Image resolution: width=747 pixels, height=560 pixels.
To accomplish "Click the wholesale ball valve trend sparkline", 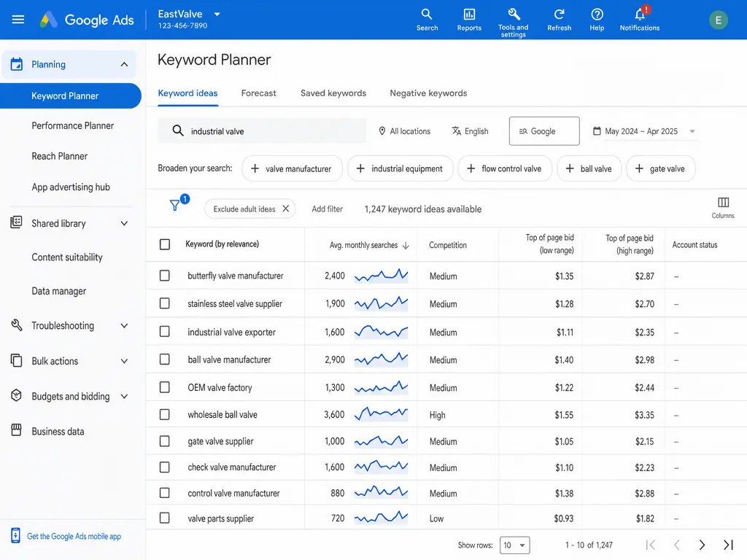I will 381,414.
